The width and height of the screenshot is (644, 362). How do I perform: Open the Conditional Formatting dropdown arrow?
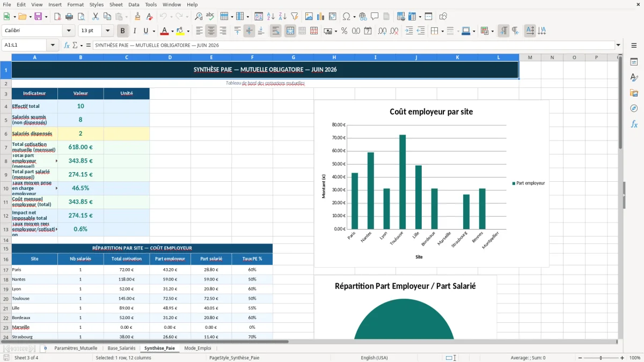(x=492, y=31)
